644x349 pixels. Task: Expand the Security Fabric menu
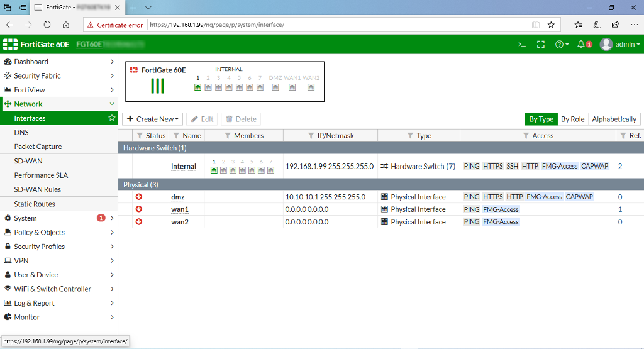click(58, 75)
